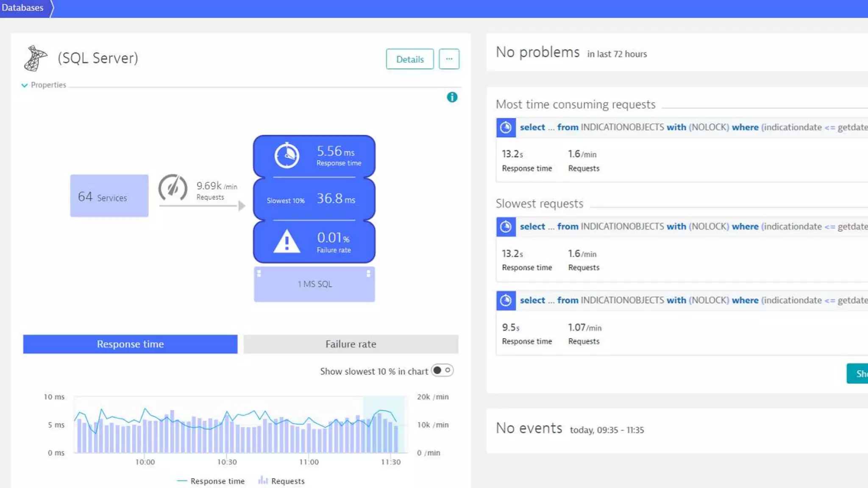Click the 11:30 highlighted chart time region
Viewport: 868px width, 488px height.
pyautogui.click(x=384, y=424)
